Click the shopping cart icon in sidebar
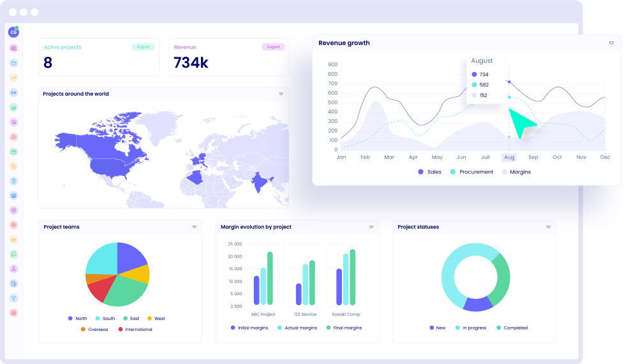Image resolution: width=638 pixels, height=364 pixels. pyautogui.click(x=13, y=122)
